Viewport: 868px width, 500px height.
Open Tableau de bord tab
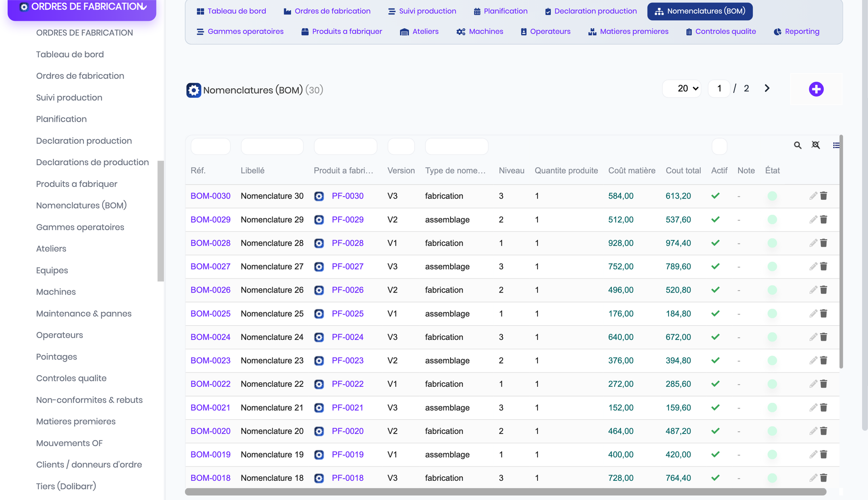(x=231, y=11)
